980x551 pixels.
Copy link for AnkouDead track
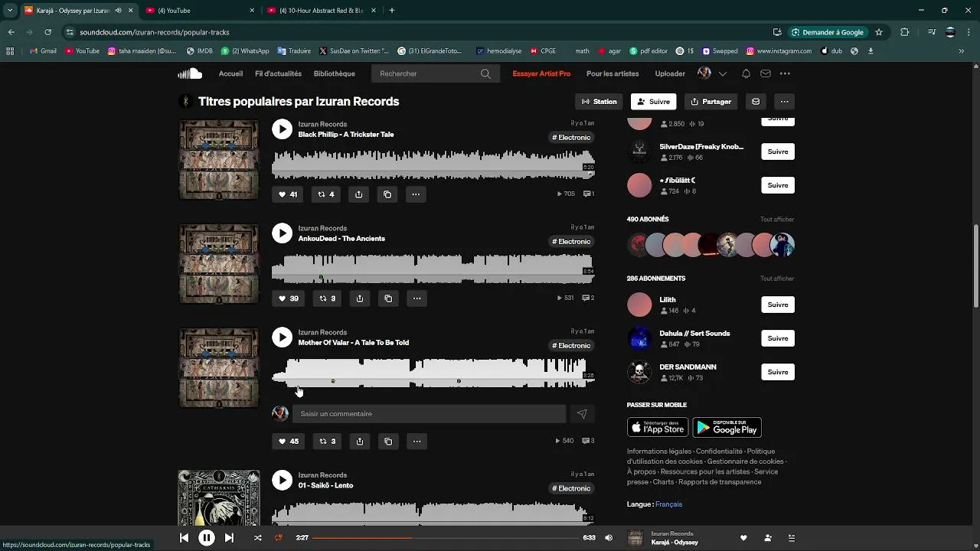click(388, 298)
